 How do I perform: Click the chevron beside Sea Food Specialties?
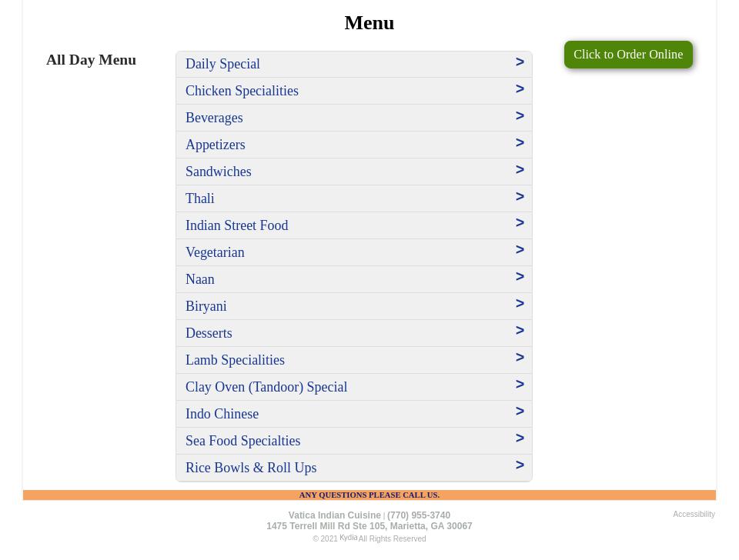point(520,438)
